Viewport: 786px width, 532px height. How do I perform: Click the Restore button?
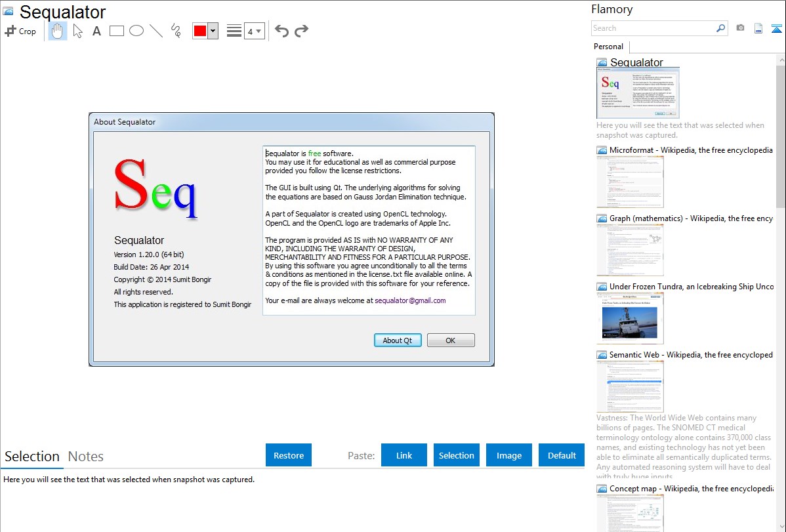click(289, 455)
